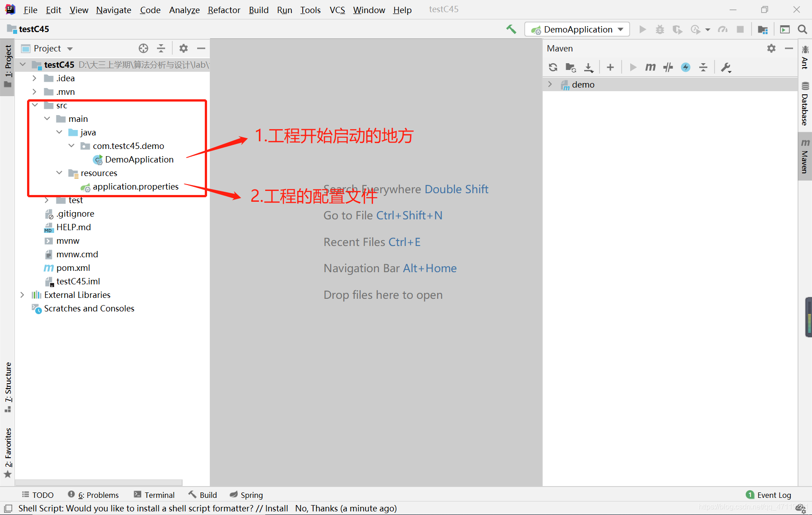812x515 pixels.
Task: Collapse all in Project panel
Action: click(x=161, y=48)
